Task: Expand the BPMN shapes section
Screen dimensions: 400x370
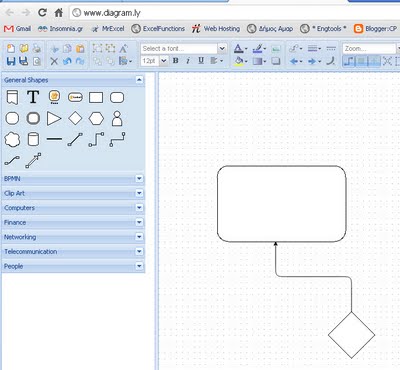Action: 139,179
